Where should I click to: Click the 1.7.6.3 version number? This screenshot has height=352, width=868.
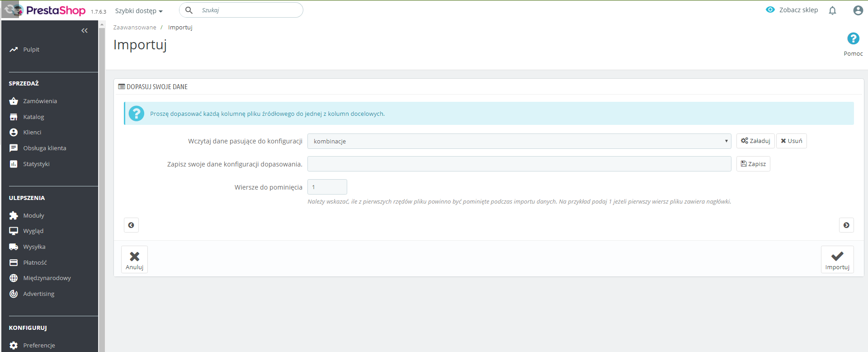coord(98,12)
